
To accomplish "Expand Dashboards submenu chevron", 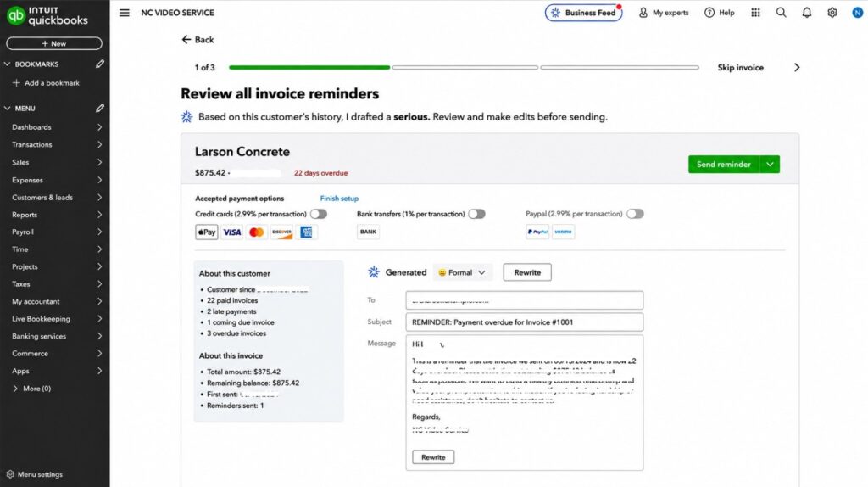I will 100,127.
